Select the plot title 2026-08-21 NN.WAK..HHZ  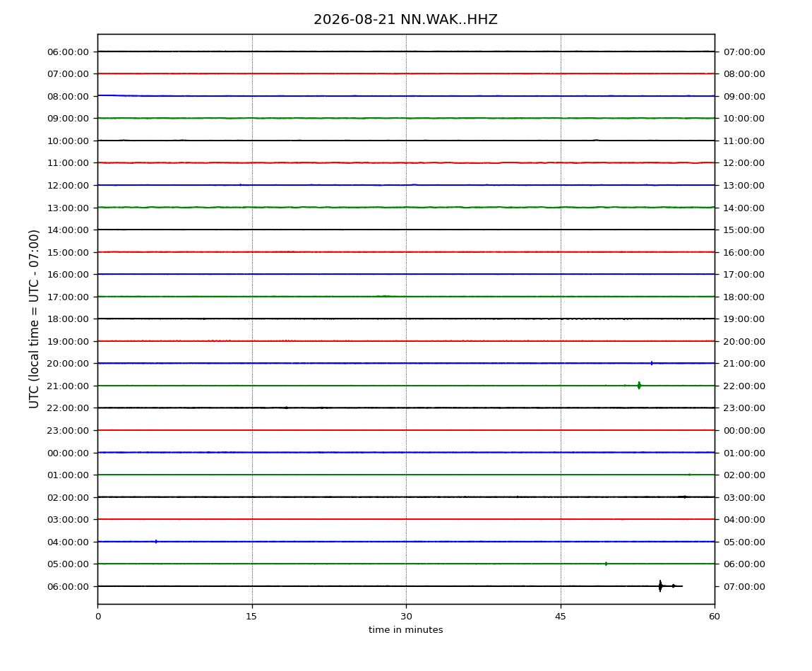[405, 20]
